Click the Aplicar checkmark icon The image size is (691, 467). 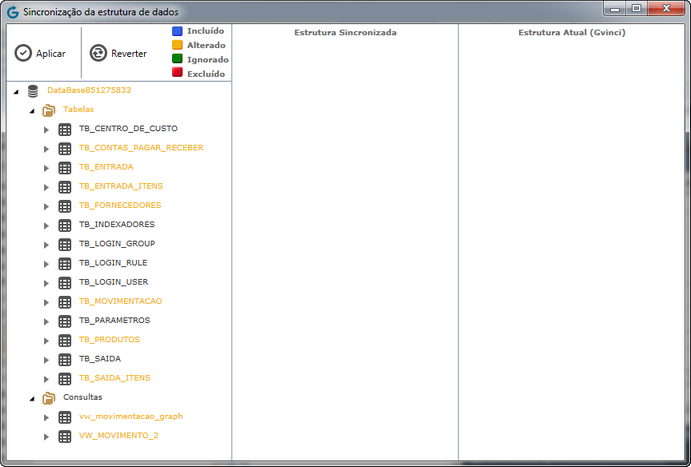(23, 53)
